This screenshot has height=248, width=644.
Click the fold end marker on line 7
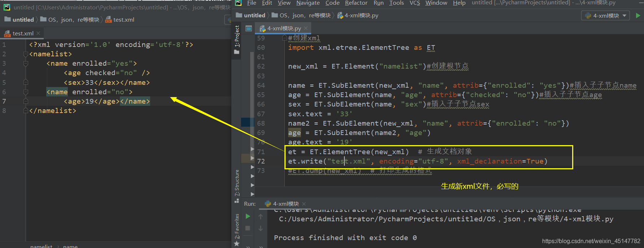(x=26, y=101)
